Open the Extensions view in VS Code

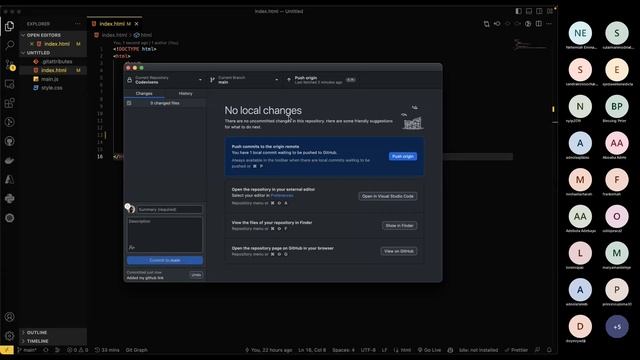tap(9, 103)
